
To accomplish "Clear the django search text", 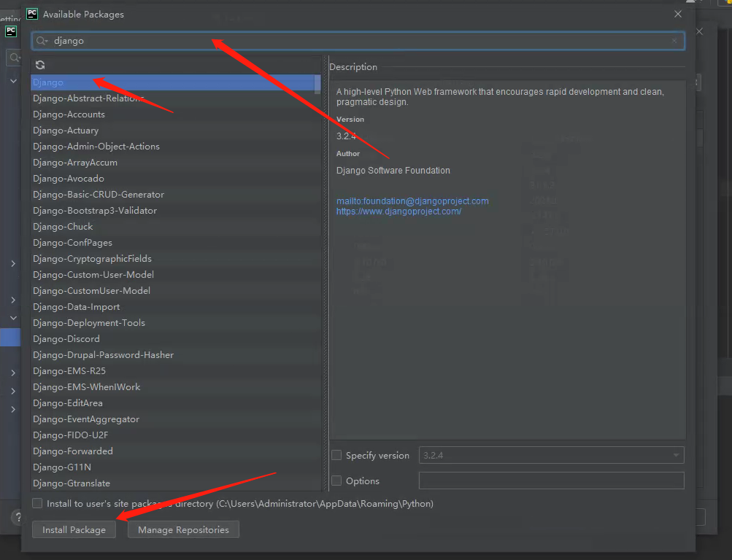I will 674,41.
